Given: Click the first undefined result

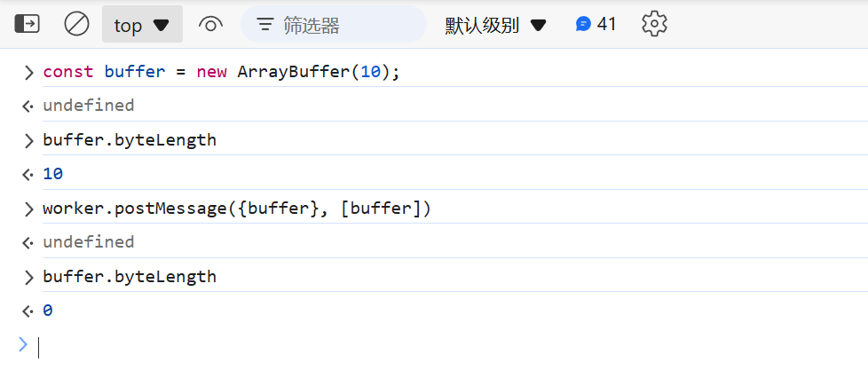Looking at the screenshot, I should 89,106.
